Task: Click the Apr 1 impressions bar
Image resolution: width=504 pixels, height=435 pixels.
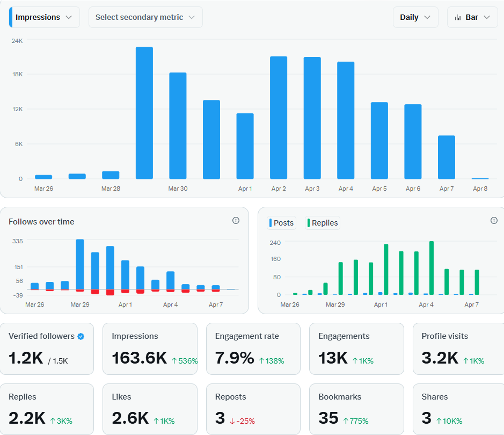Action: coord(245,146)
